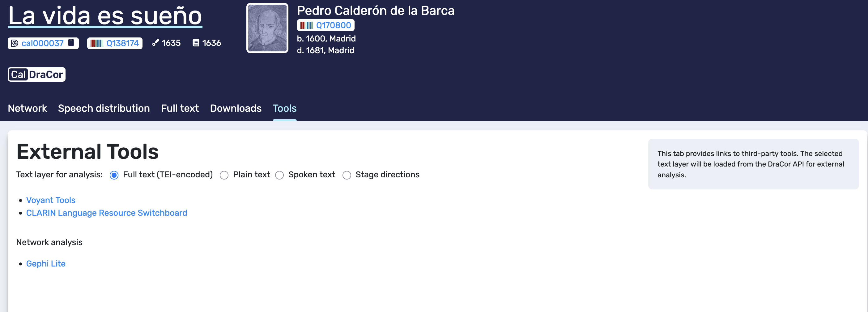Click the CalDraCor corpus badge
Viewport: 868px width, 312px height.
click(x=37, y=74)
